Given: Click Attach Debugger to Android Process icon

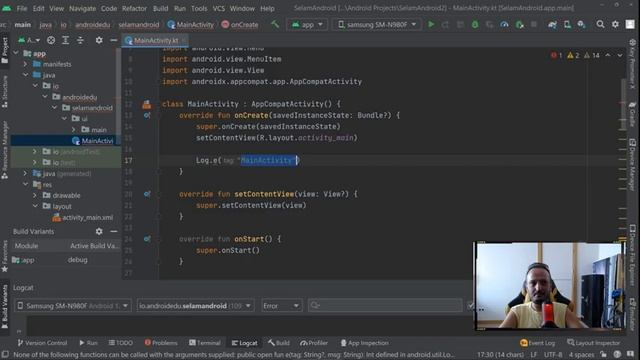Looking at the screenshot, I should [x=520, y=24].
